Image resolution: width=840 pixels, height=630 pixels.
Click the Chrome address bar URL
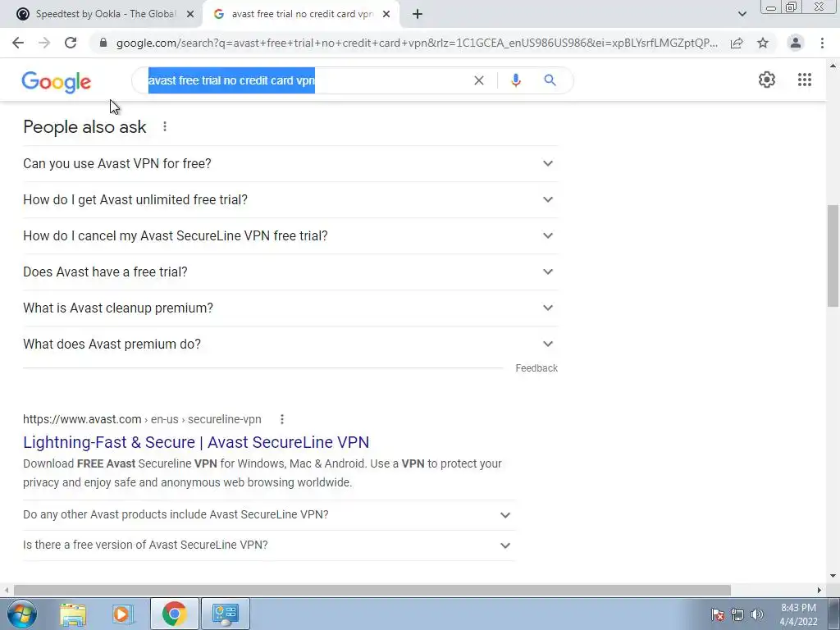tap(417, 43)
